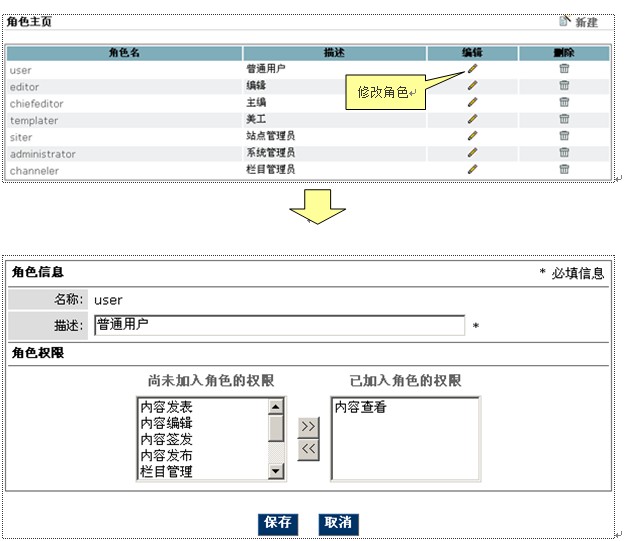
Task: Select 栏目管理 in unassigned permissions list
Action: tap(166, 471)
